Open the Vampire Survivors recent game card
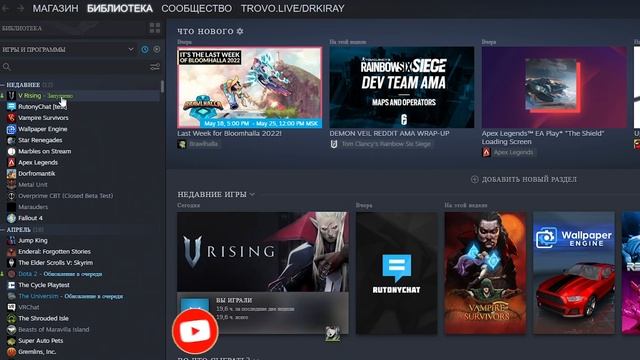Screen dimensions: 640x360 tap(485, 273)
